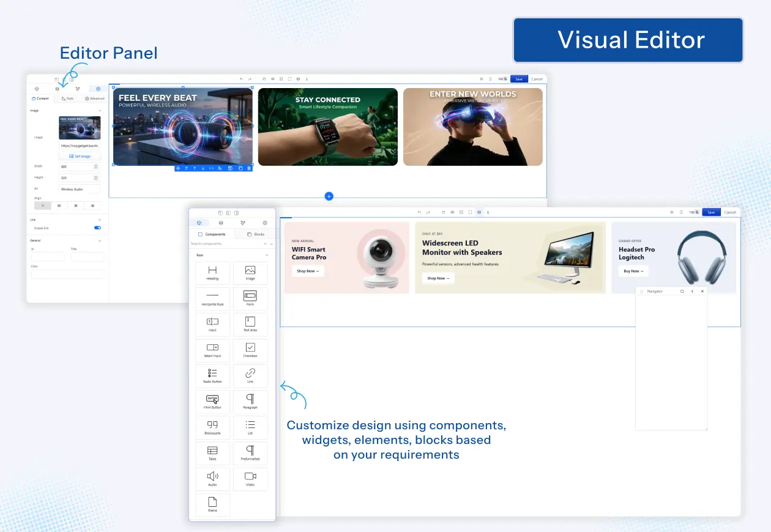Clear the Search components field with X
Viewport: 771px width, 532px height.
point(265,243)
